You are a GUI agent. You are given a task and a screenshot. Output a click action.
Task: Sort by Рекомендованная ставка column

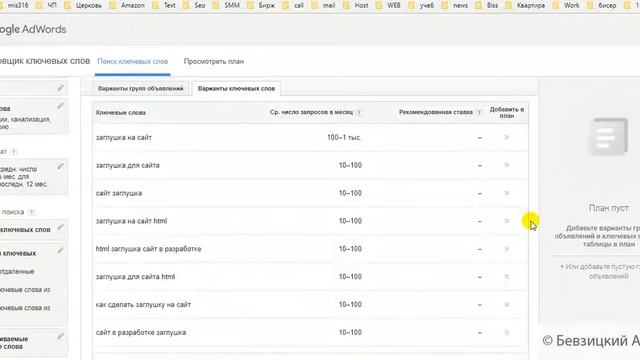pyautogui.click(x=436, y=112)
